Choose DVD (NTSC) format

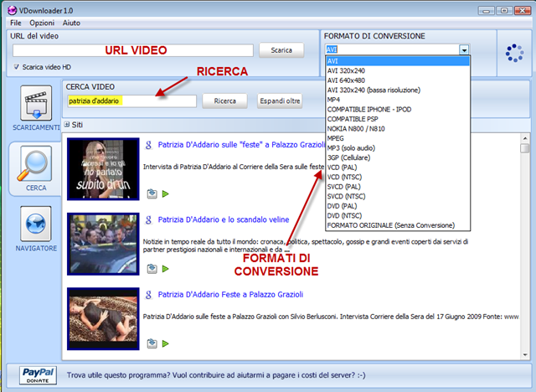click(x=398, y=215)
